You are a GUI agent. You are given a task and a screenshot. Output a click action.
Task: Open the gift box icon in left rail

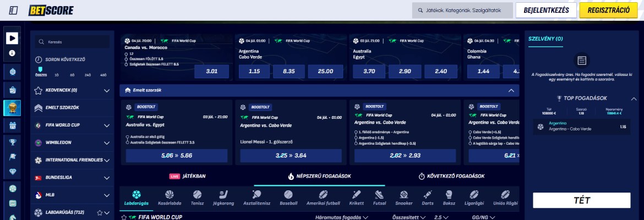[12, 125]
